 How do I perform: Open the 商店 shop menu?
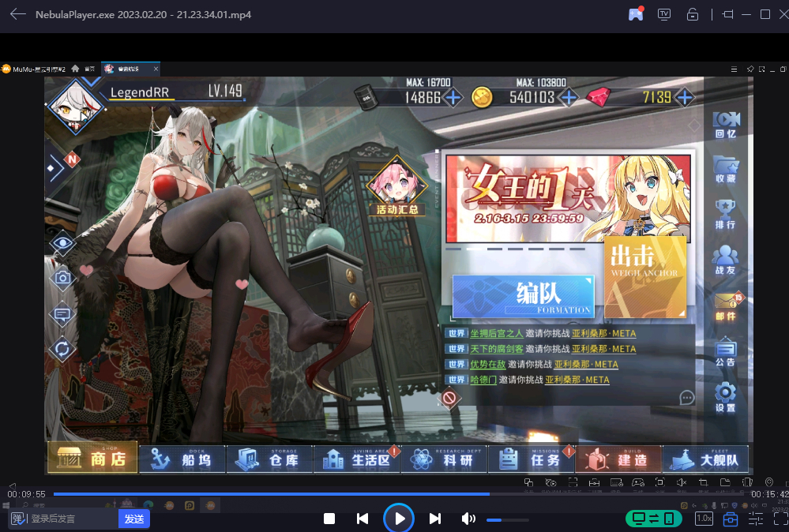pyautogui.click(x=92, y=458)
